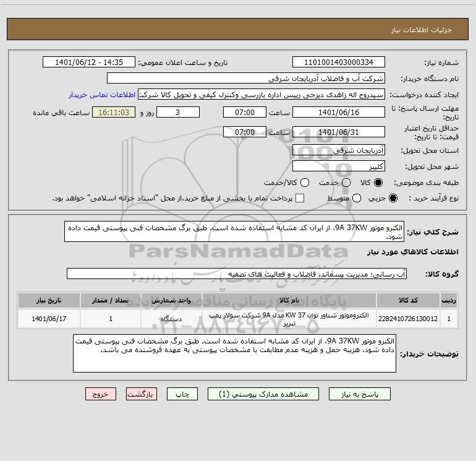The width and height of the screenshot is (476, 461).
Task: Click the requester field سیدروح اله زاهدی
Action: 261,94
